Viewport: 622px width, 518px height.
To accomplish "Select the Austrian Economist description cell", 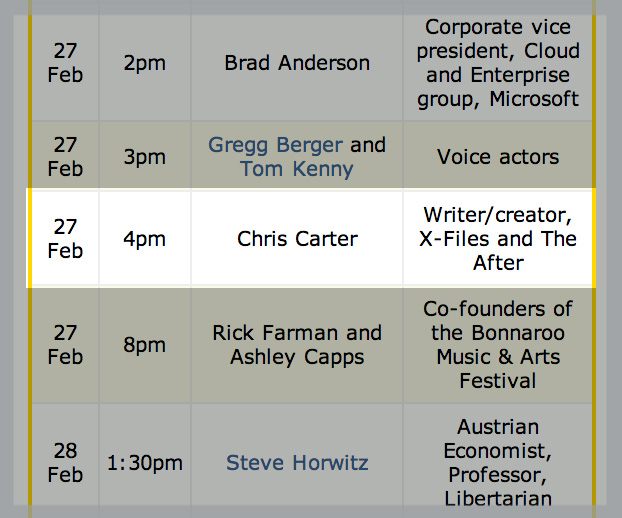I will pyautogui.click(x=498, y=462).
